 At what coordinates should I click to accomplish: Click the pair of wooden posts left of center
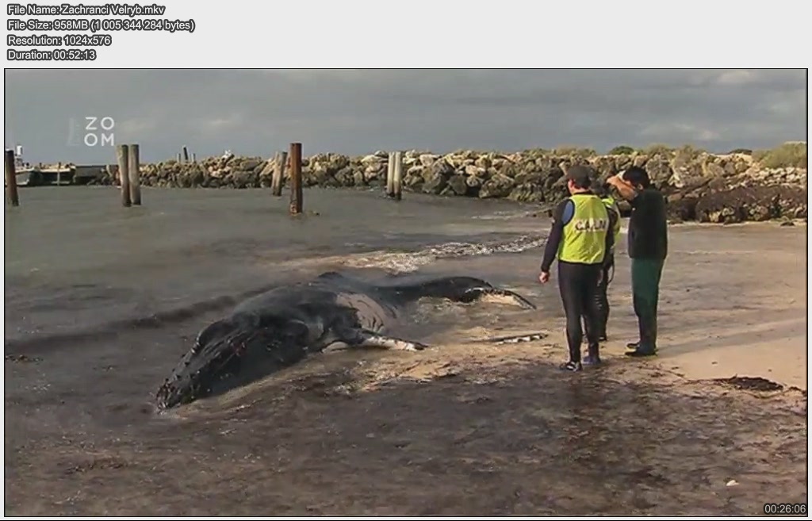click(128, 174)
